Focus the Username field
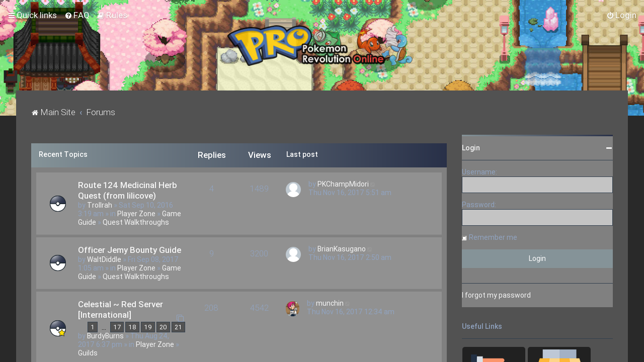 click(x=537, y=185)
